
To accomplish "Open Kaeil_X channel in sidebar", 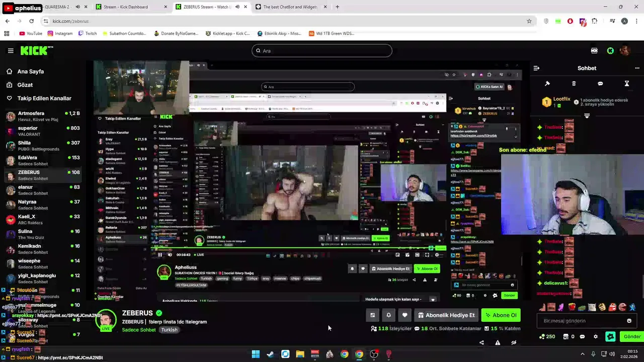I will 43,219.
